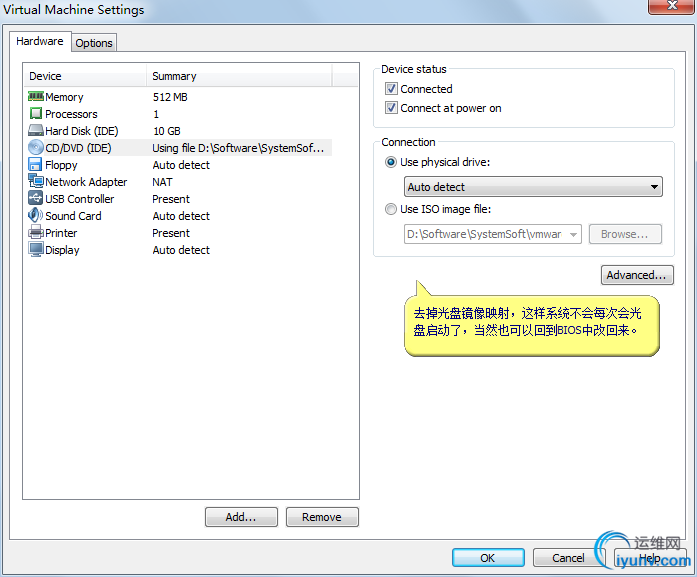
Task: Choose Use physical drive radio option
Action: 391,162
